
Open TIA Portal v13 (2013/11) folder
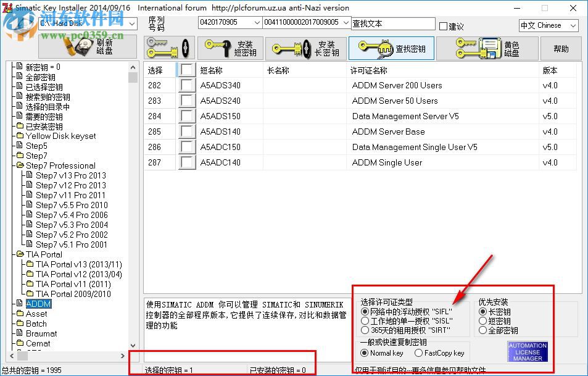79,264
